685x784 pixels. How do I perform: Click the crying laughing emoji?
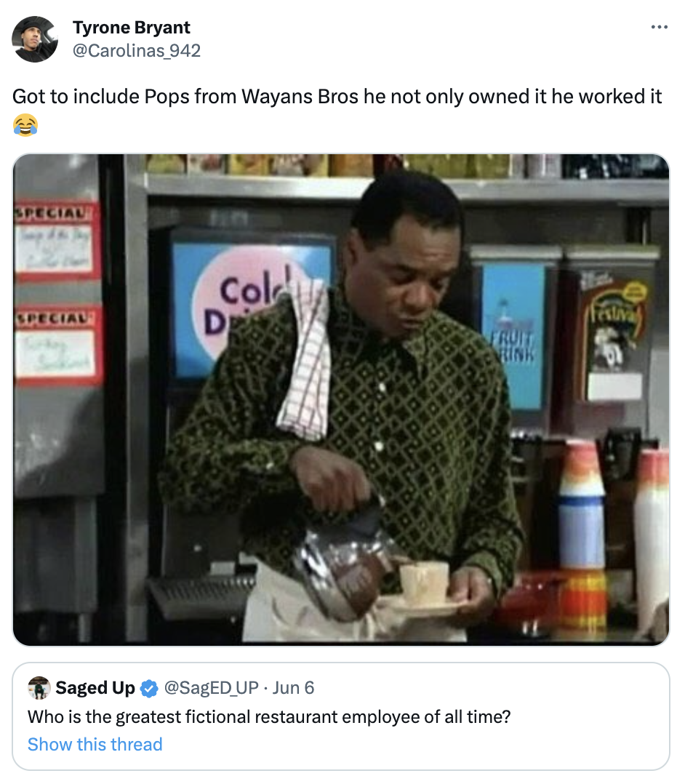25,124
